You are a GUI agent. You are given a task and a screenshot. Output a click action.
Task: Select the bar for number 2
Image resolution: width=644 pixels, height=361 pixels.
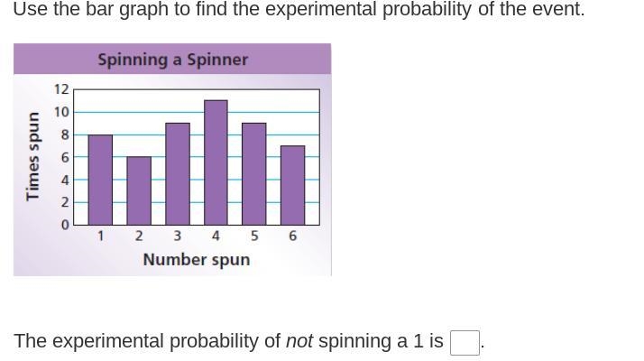pos(139,190)
